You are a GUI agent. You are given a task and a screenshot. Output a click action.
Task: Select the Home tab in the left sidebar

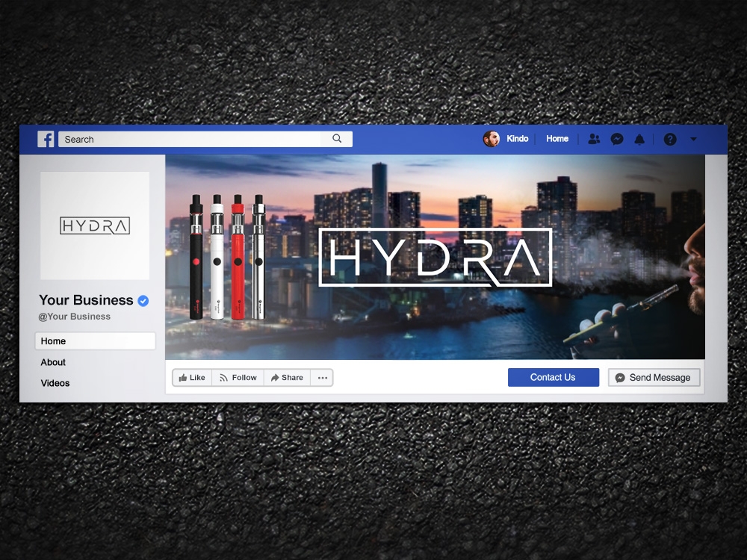tap(95, 340)
